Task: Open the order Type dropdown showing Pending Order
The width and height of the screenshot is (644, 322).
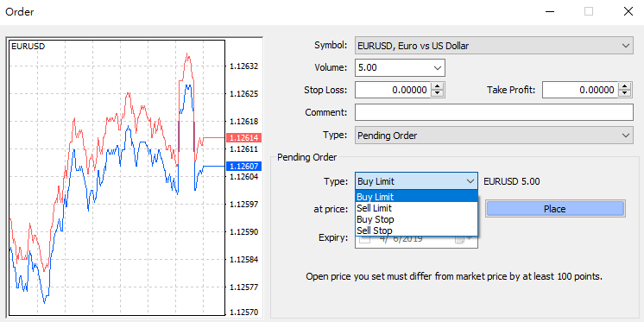Action: [494, 136]
